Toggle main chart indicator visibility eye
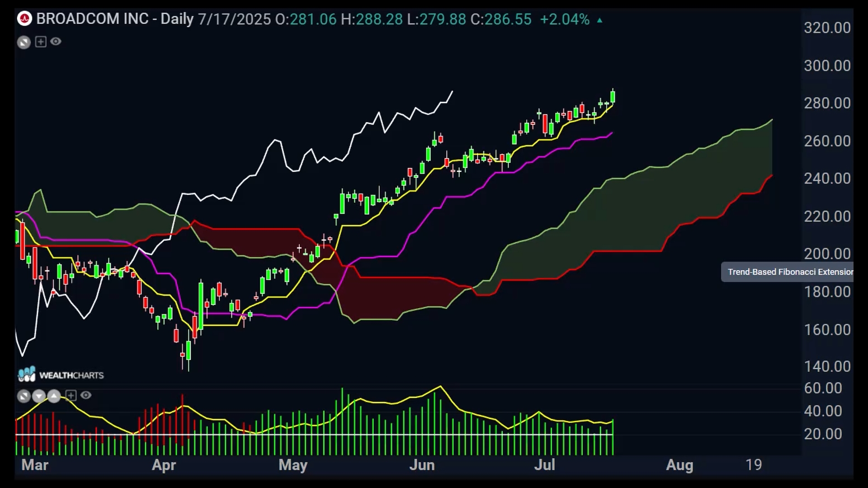 pos(56,42)
